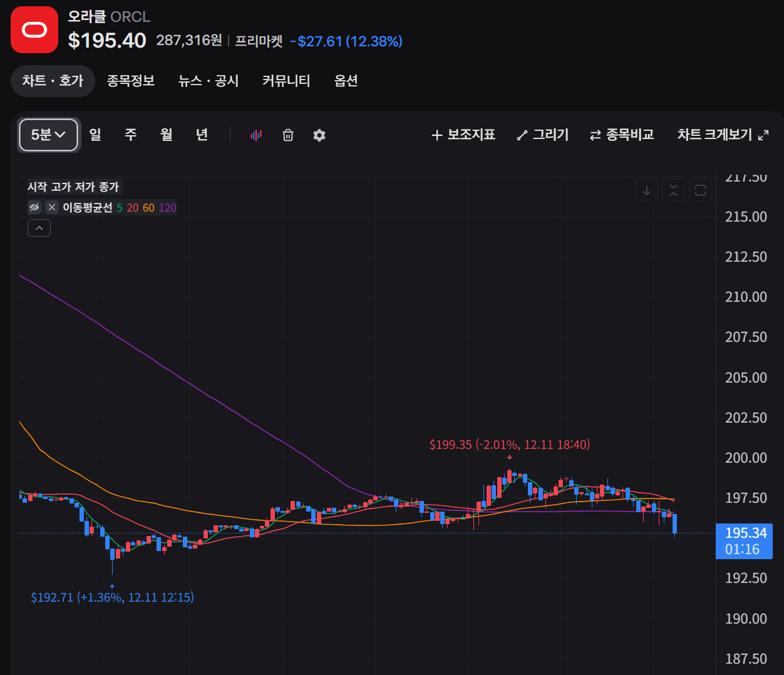Image resolution: width=784 pixels, height=675 pixels.
Task: Click the $192.71 low price marker
Action: coord(113,597)
